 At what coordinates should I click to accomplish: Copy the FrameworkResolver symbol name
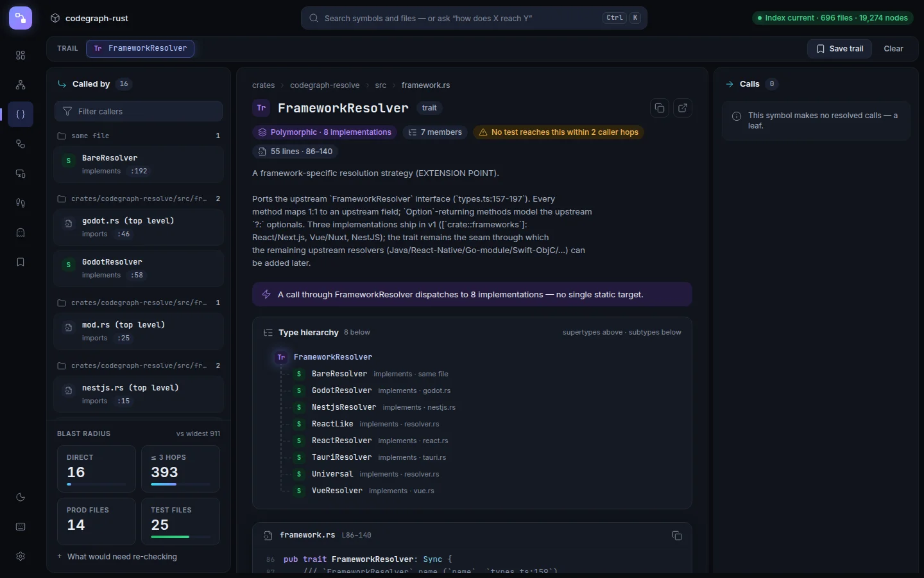coord(660,108)
